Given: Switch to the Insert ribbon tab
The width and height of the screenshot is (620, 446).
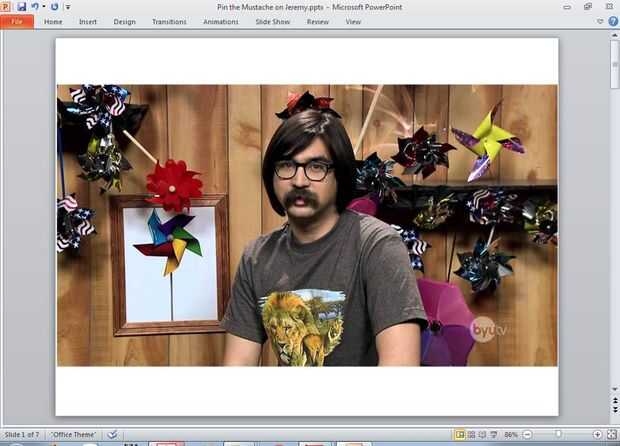Looking at the screenshot, I should click(x=88, y=22).
